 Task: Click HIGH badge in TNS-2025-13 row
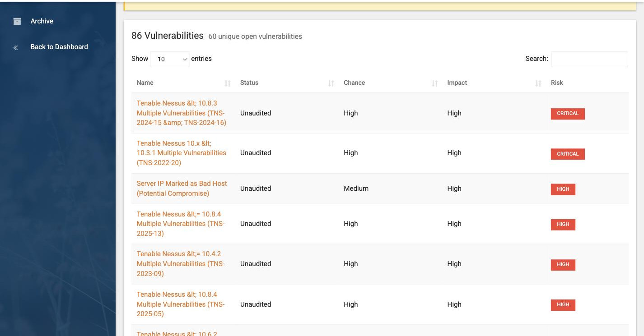pos(563,224)
